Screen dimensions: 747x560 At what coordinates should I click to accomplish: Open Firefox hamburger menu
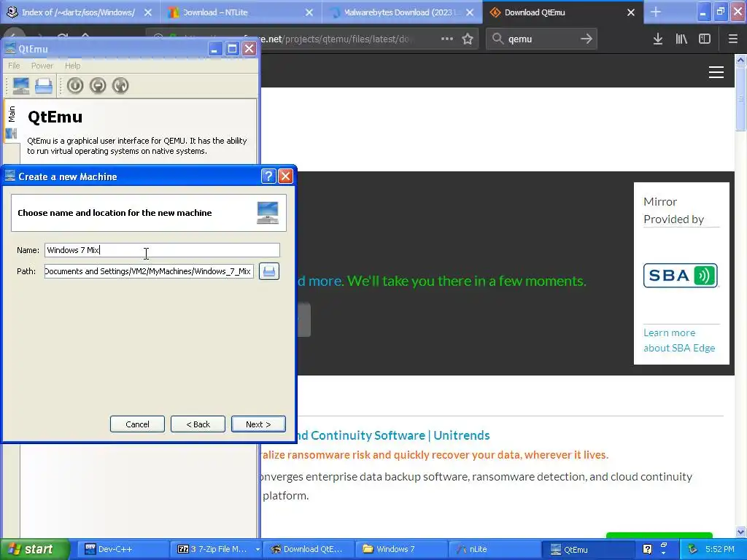point(733,39)
